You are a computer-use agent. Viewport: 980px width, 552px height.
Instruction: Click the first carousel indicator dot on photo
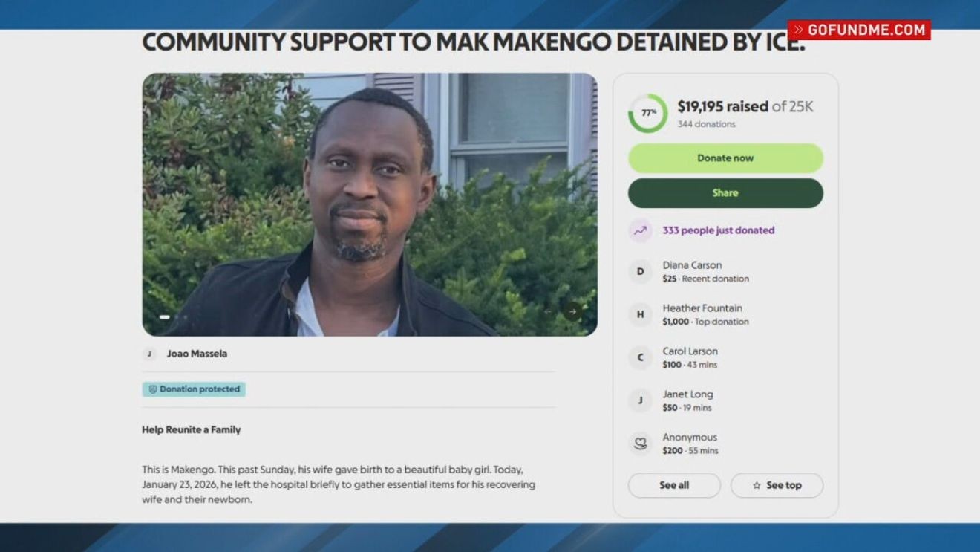coord(165,317)
